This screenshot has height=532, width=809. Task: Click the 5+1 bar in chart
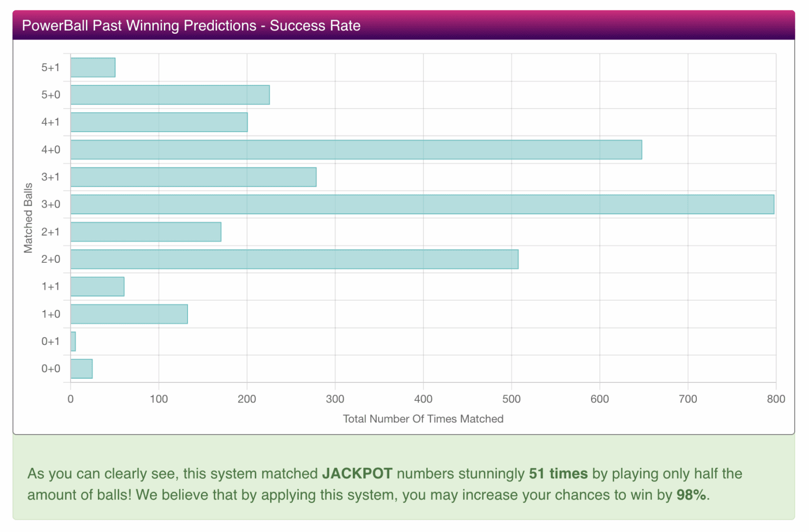[93, 67]
